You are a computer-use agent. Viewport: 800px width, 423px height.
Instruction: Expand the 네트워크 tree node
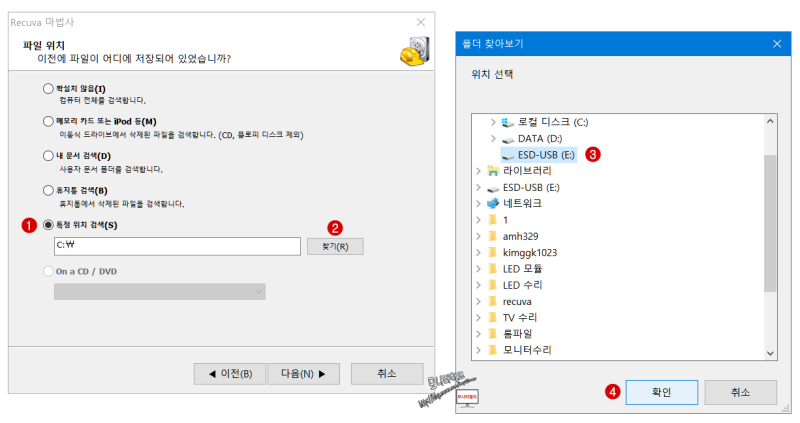pyautogui.click(x=478, y=204)
